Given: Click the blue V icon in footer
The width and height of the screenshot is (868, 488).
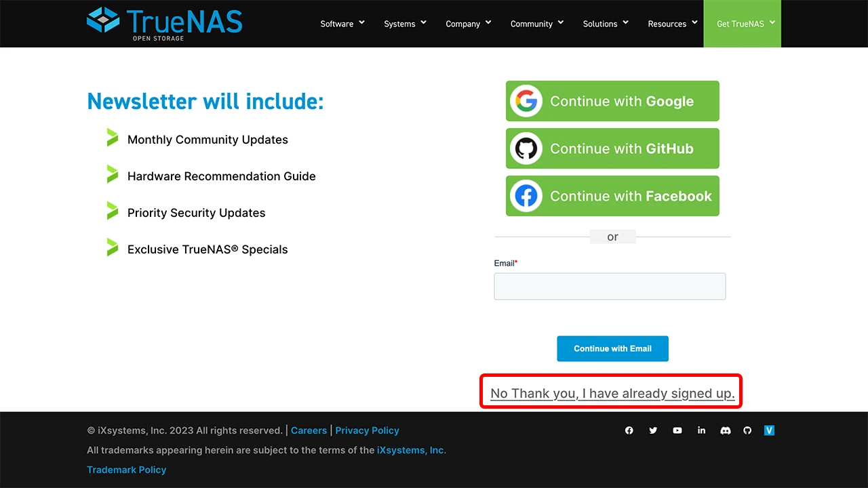Looking at the screenshot, I should click(769, 430).
